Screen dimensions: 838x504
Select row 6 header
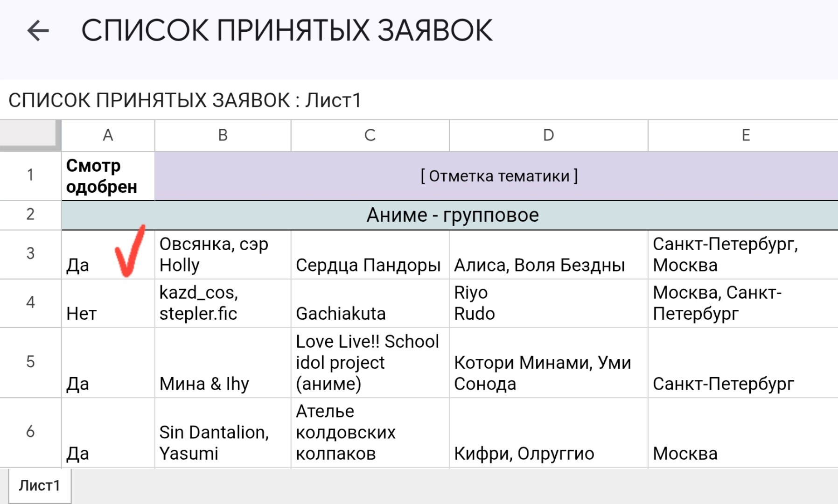coord(30,432)
